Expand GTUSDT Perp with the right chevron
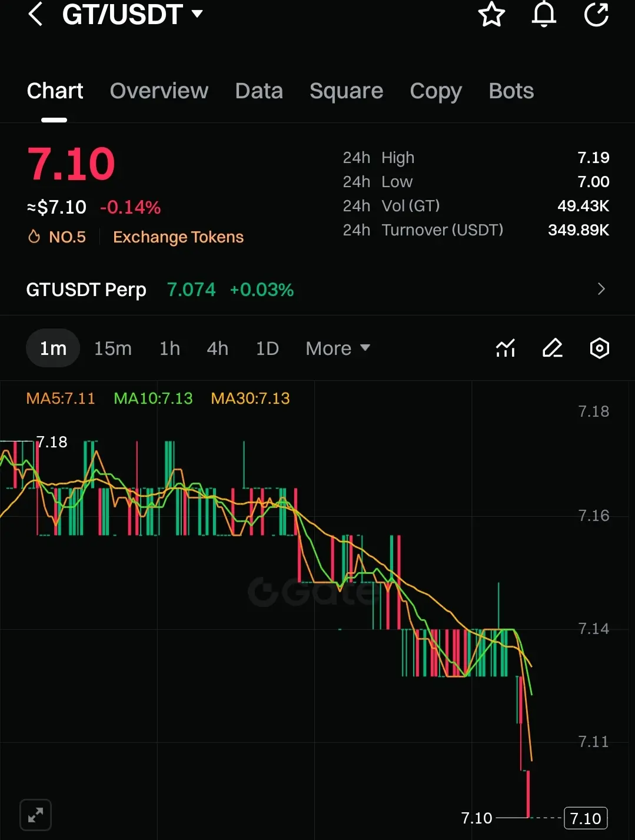The width and height of the screenshot is (635, 840). (601, 289)
